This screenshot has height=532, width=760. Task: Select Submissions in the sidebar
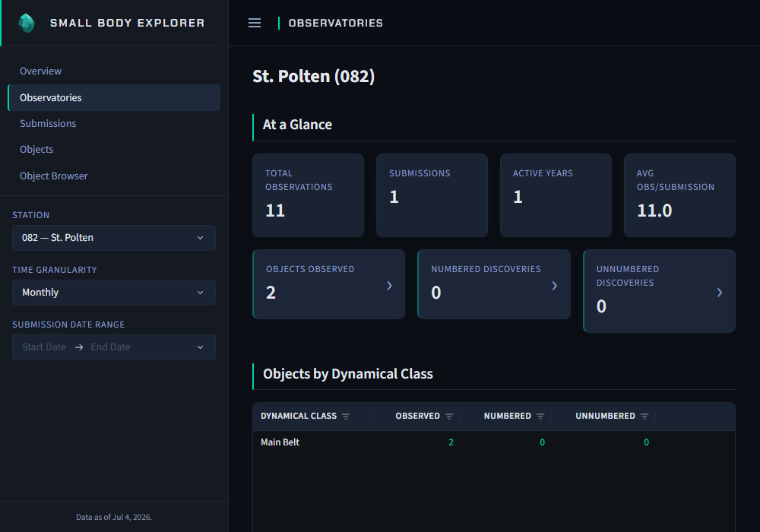point(48,124)
